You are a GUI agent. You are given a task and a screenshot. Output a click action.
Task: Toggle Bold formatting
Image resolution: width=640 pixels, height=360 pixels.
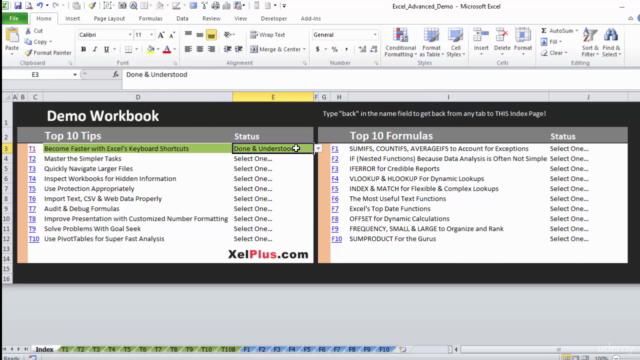pyautogui.click(x=83, y=49)
